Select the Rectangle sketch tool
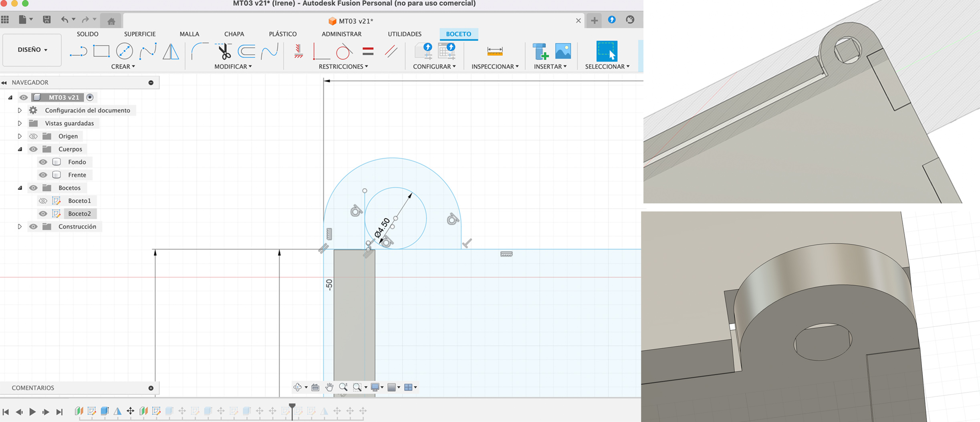Screen dimensions: 980x422 pyautogui.click(x=101, y=51)
